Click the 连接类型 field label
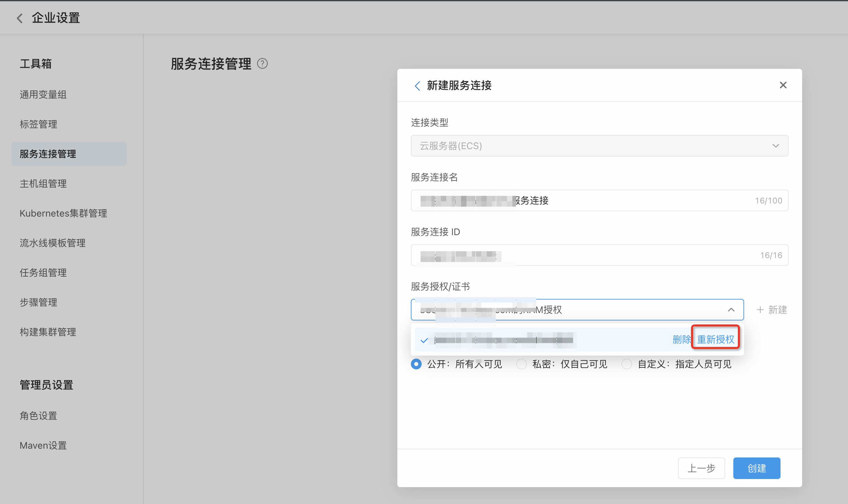 [430, 122]
